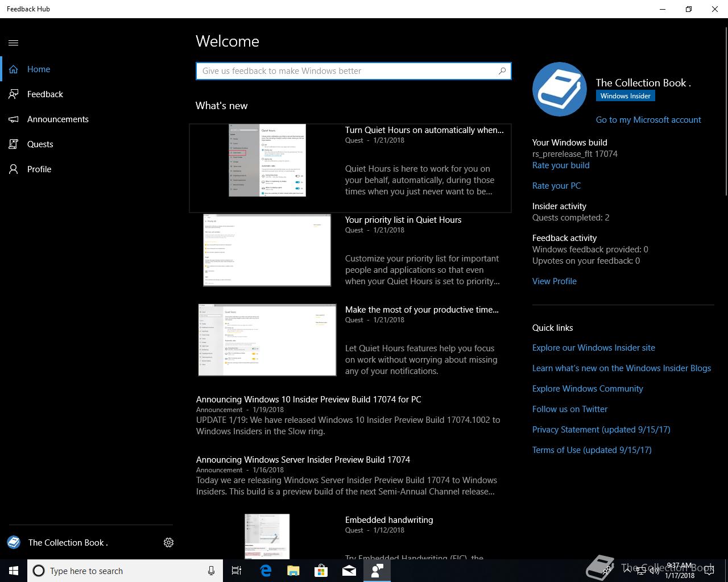This screenshot has height=582, width=728.
Task: Click the 'Embedded handwriting' quest title
Action: [x=389, y=520]
